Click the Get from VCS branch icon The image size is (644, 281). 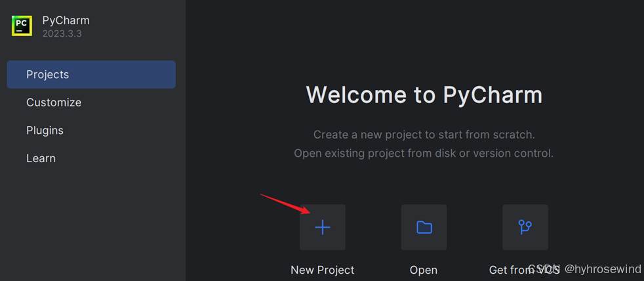(525, 227)
